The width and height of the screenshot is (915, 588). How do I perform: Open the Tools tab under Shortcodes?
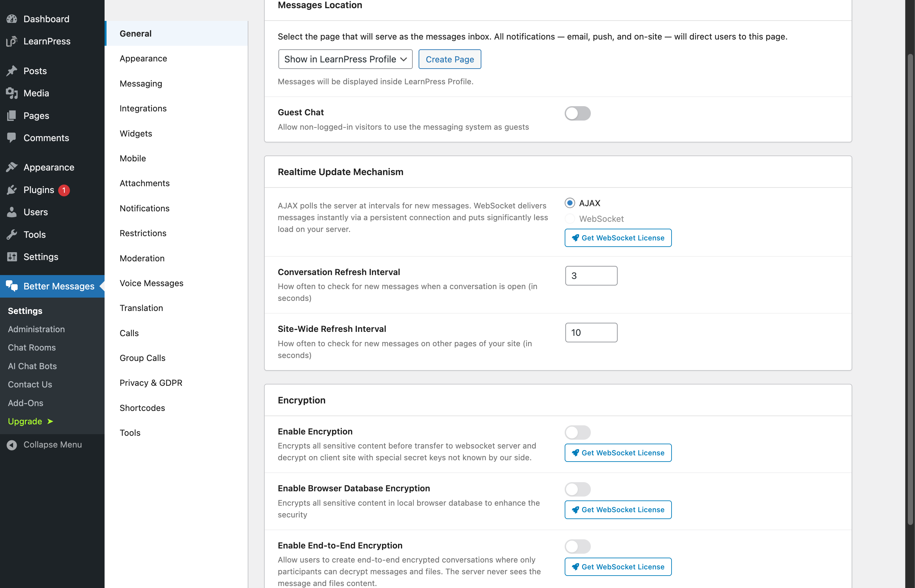pyautogui.click(x=176, y=433)
